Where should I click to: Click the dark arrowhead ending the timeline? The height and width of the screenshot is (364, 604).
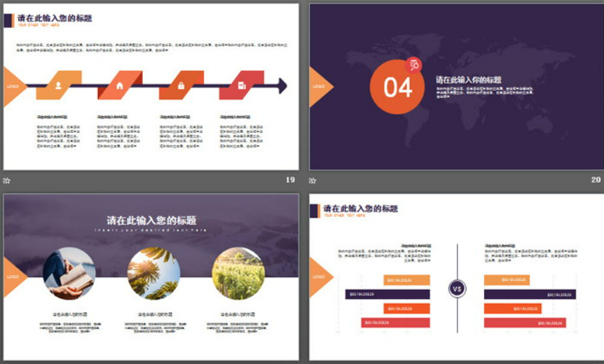pyautogui.click(x=283, y=85)
